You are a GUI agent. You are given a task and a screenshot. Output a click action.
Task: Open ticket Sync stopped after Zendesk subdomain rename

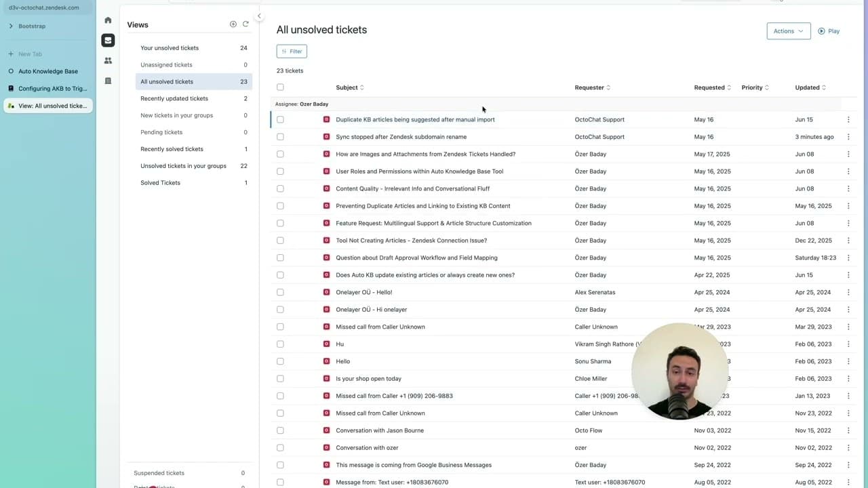click(x=401, y=137)
